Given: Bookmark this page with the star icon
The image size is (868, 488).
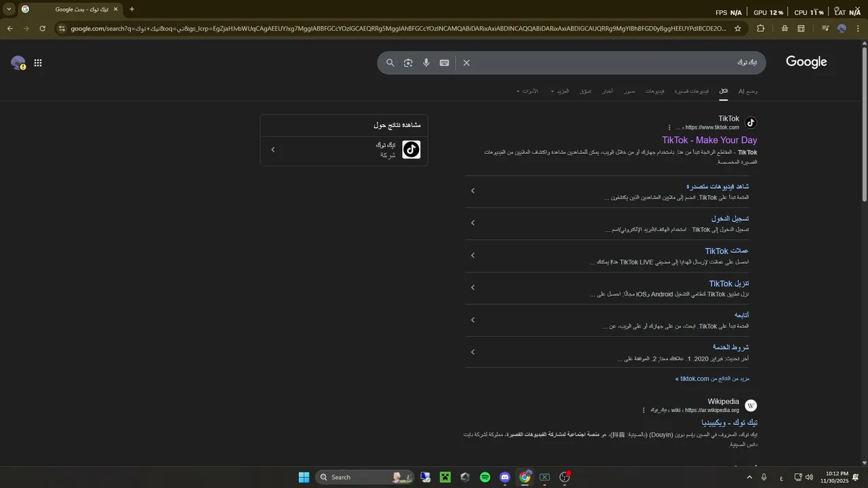Looking at the screenshot, I should [x=738, y=28].
